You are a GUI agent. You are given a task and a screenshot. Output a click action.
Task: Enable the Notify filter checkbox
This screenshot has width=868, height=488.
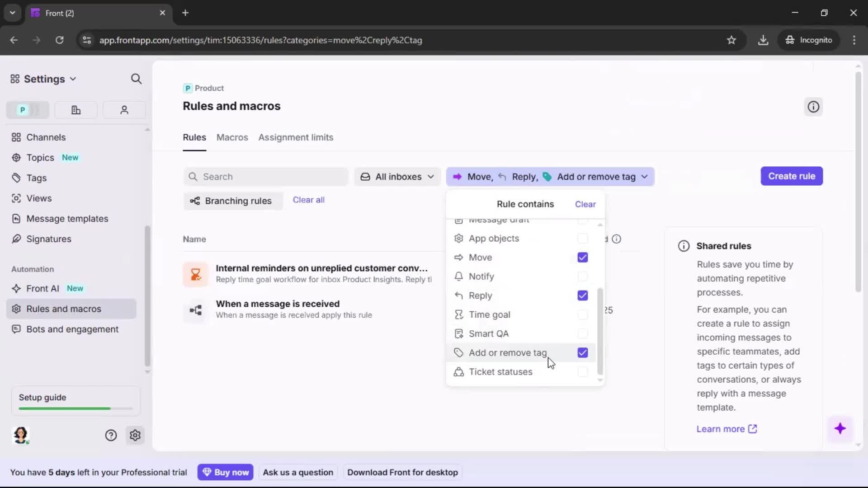582,277
